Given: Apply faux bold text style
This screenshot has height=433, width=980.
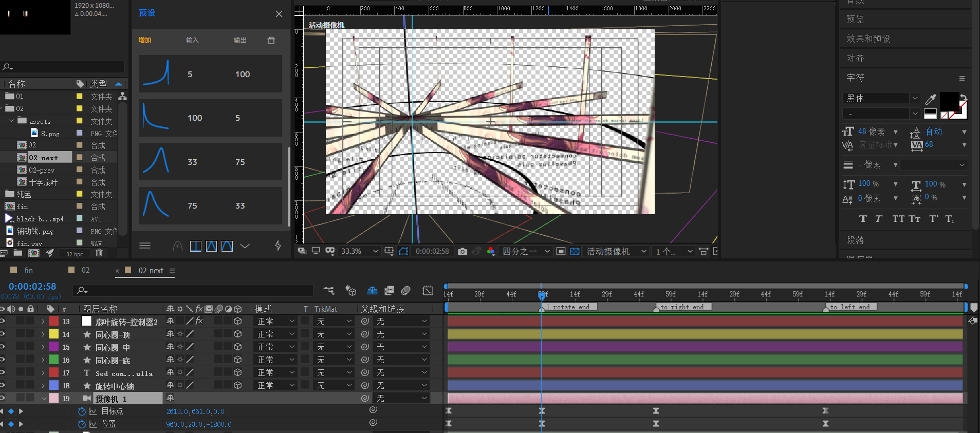Looking at the screenshot, I should pyautogui.click(x=863, y=219).
